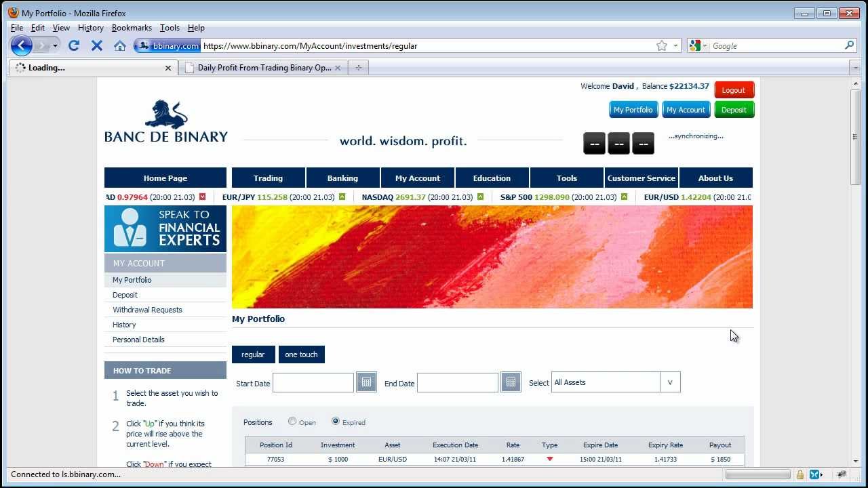Open the Tools menu in menubar

[170, 28]
